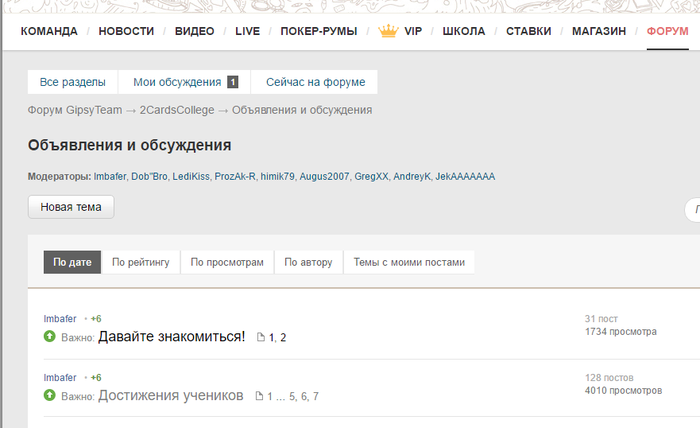Open moderator GregXX profile
700x428 pixels.
(371, 176)
